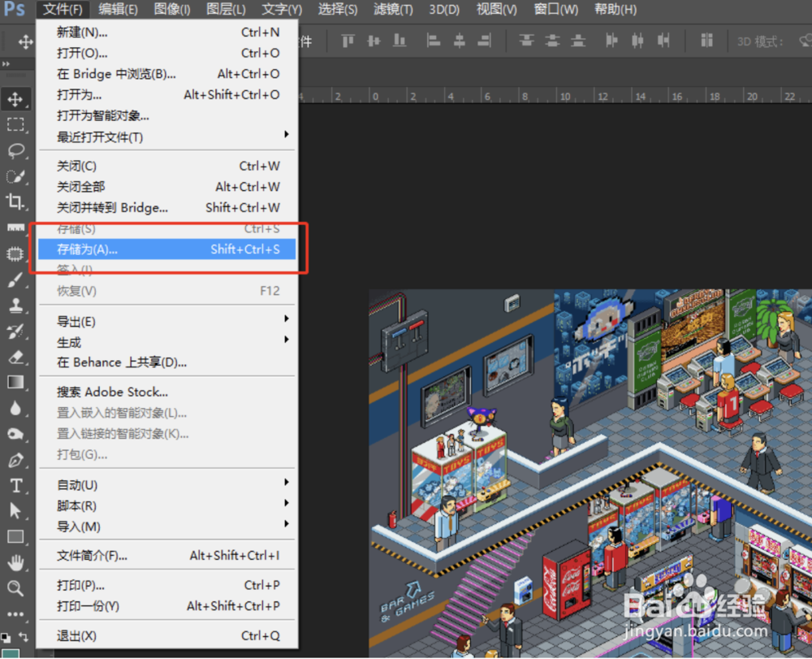
Task: Select the Sponge tool
Action: click(15, 434)
